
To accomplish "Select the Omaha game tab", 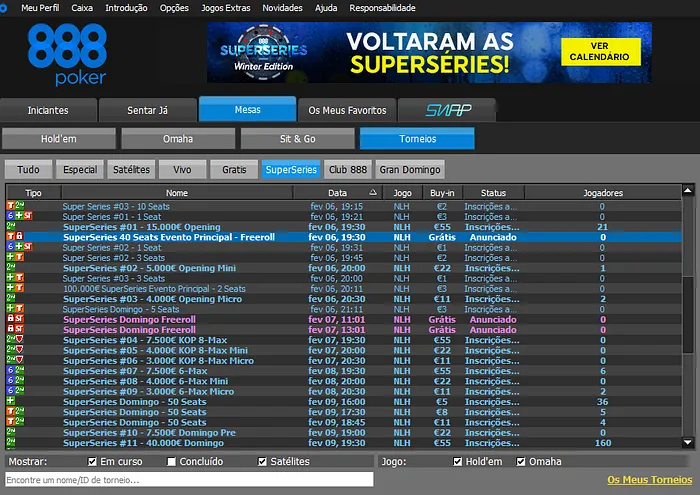I will [x=178, y=138].
